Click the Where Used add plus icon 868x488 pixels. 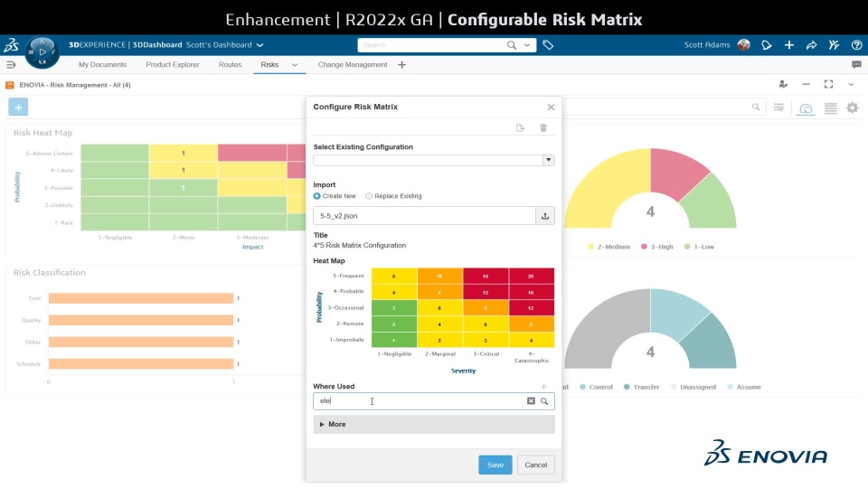543,387
